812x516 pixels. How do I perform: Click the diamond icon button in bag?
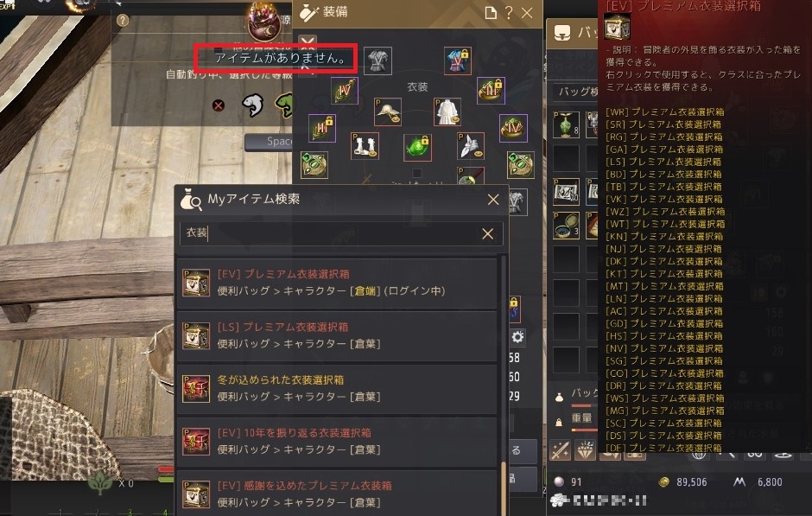coord(585,450)
